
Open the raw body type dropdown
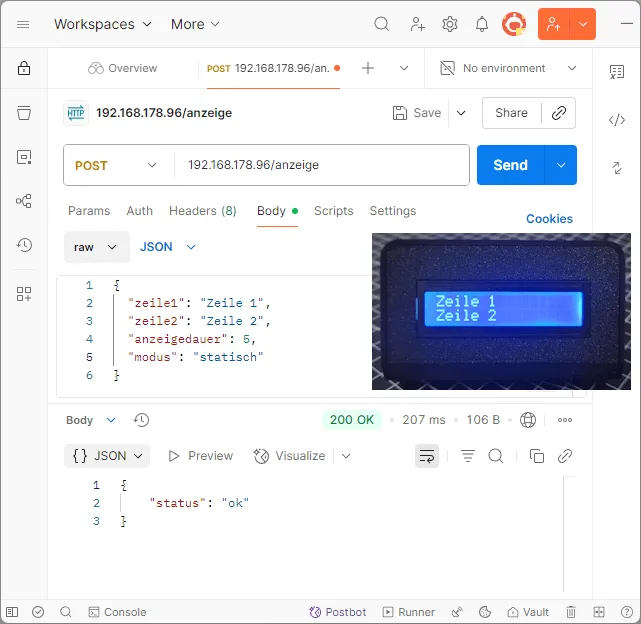(x=96, y=247)
